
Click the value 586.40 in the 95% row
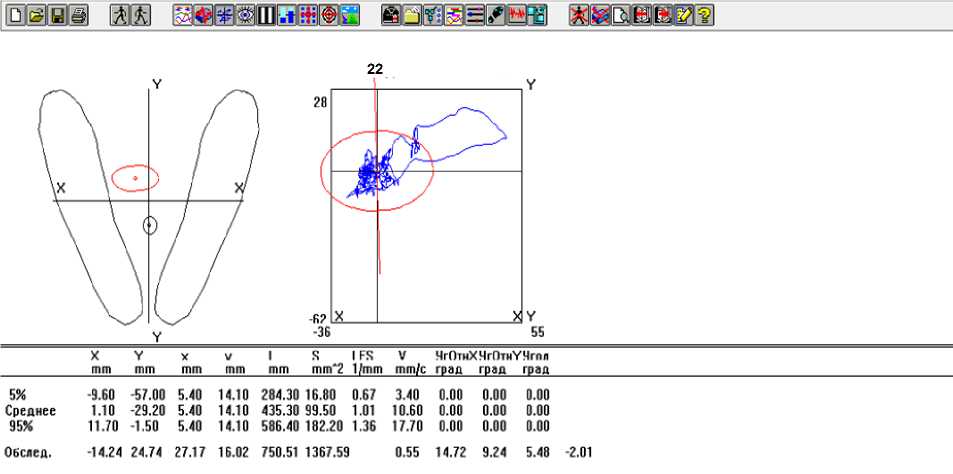tap(280, 425)
